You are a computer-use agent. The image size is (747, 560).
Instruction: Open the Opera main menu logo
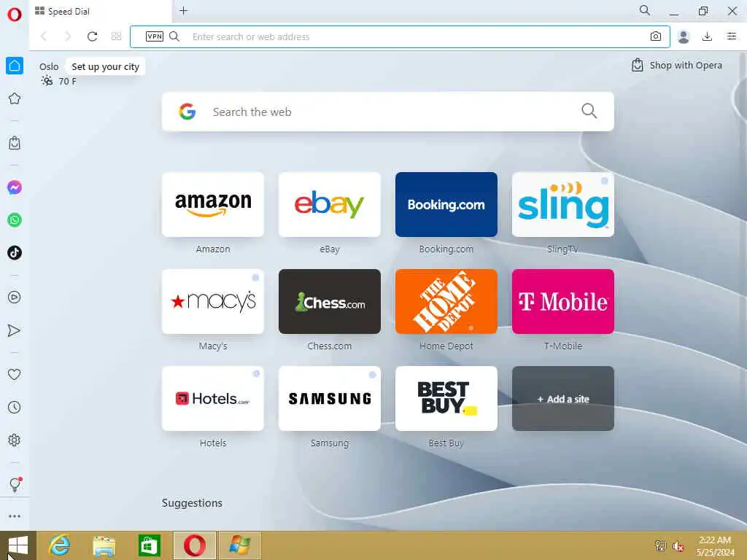[x=15, y=15]
